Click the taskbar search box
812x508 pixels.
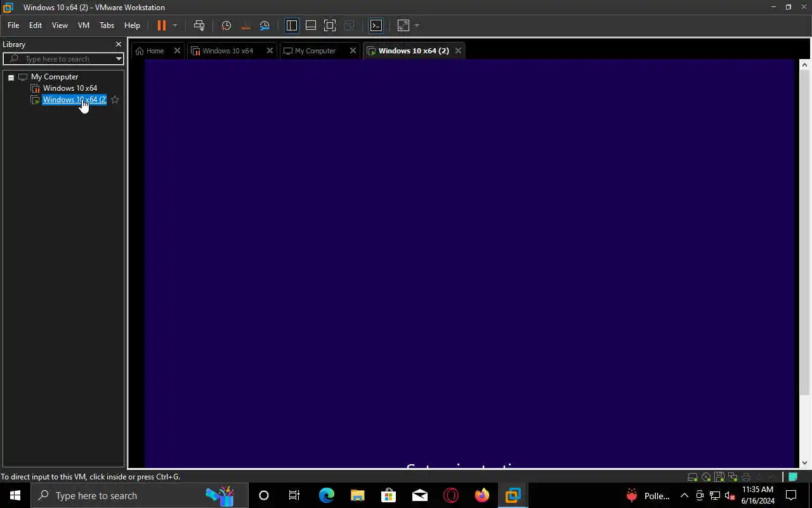point(140,495)
